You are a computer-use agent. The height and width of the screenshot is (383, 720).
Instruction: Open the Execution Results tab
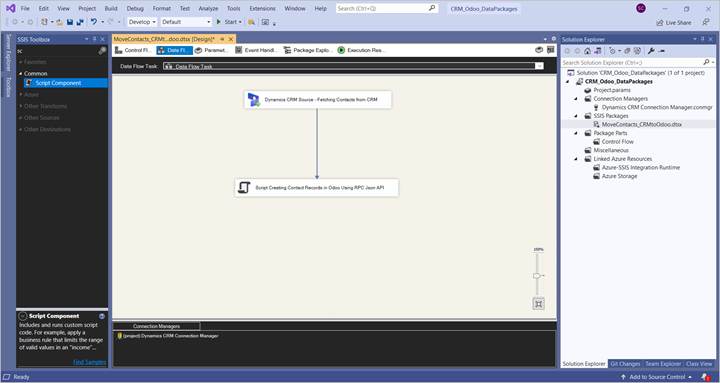pyautogui.click(x=361, y=50)
